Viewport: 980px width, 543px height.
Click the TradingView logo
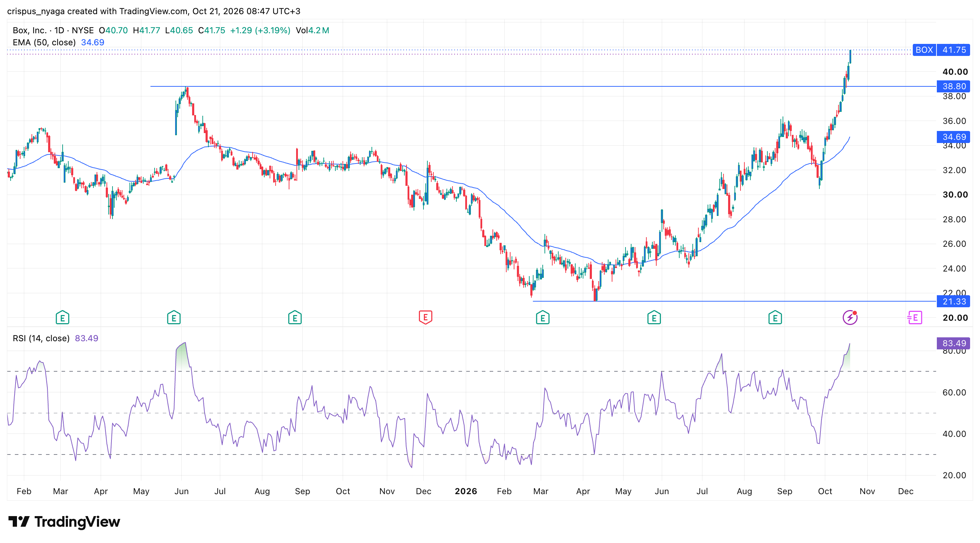(x=64, y=522)
